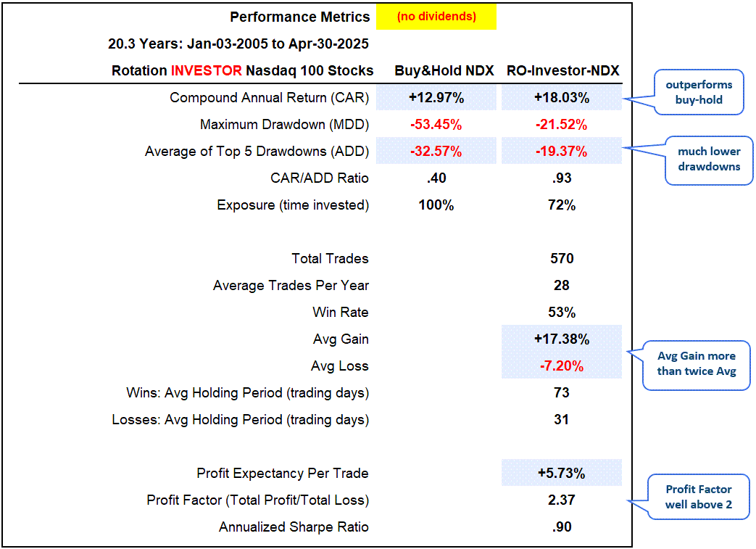Select 'Losses: Avg Holding Period' label
Screen dimensions: 756x549
pos(240,420)
